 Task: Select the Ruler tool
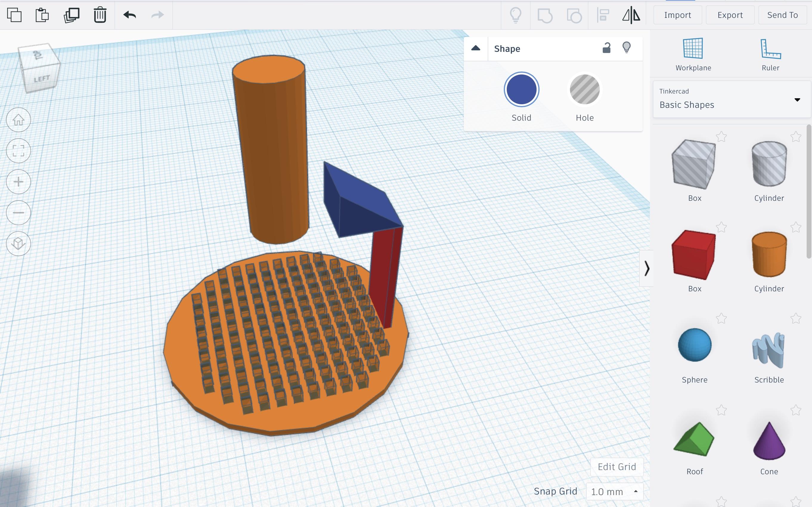coord(770,55)
